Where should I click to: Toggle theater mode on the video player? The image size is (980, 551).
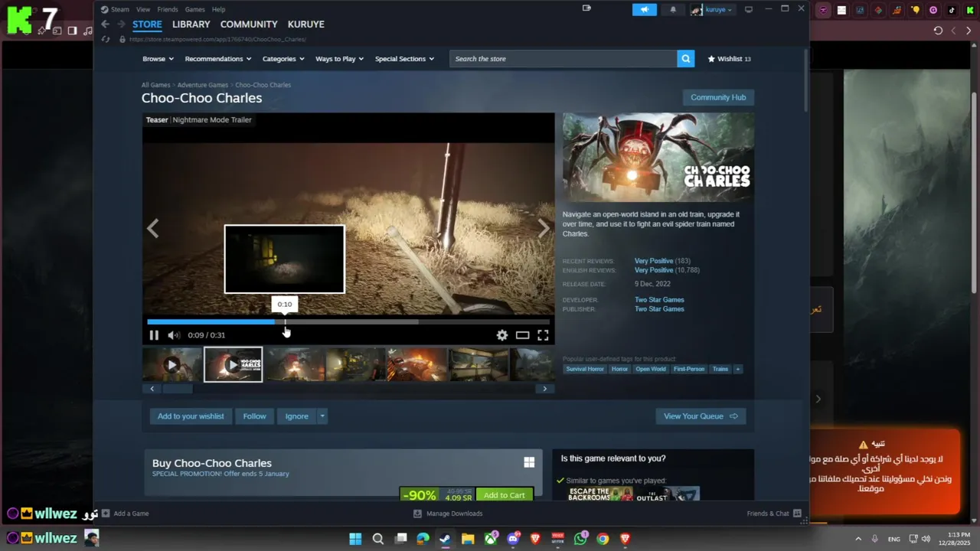tap(523, 335)
